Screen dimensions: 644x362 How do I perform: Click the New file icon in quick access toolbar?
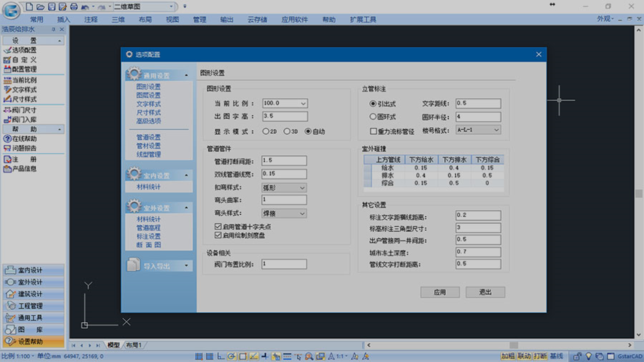click(30, 7)
